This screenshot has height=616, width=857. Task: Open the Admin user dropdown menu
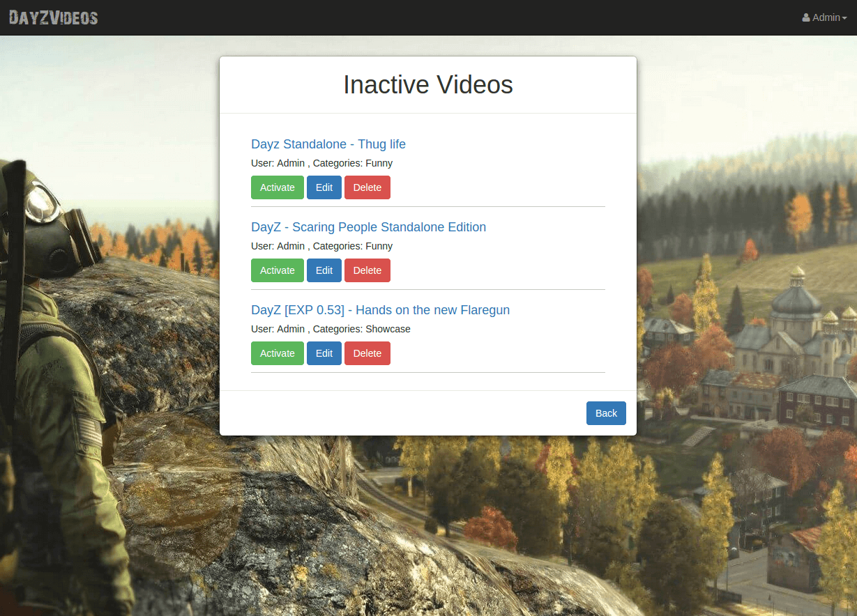coord(825,17)
